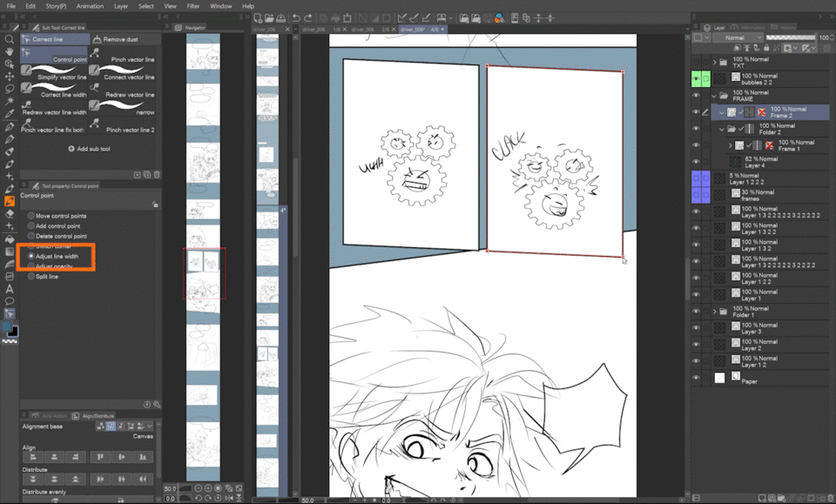Click the Redo arrow in toolbar
Screen dimensions: 836x504
click(308, 18)
